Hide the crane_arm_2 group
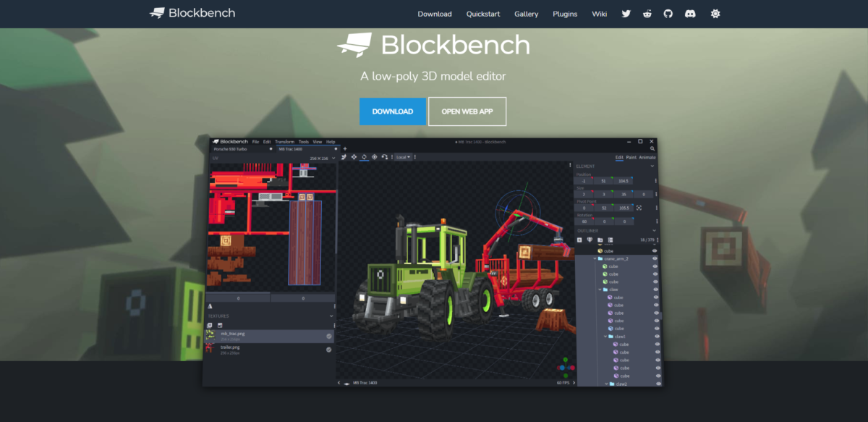The width and height of the screenshot is (868, 422). 655,258
